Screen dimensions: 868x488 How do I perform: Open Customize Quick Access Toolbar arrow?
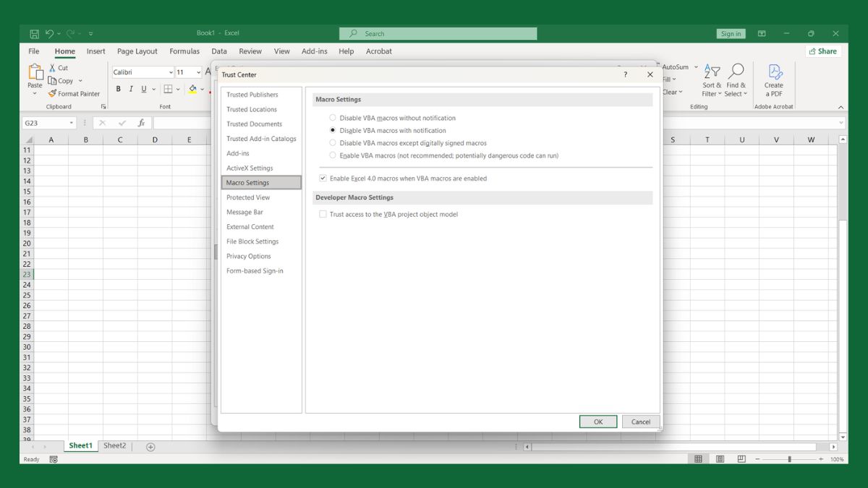(90, 34)
